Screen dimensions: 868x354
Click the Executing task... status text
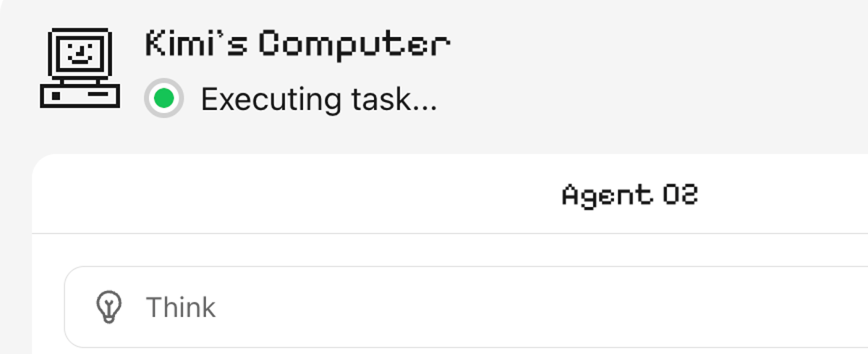(x=318, y=99)
